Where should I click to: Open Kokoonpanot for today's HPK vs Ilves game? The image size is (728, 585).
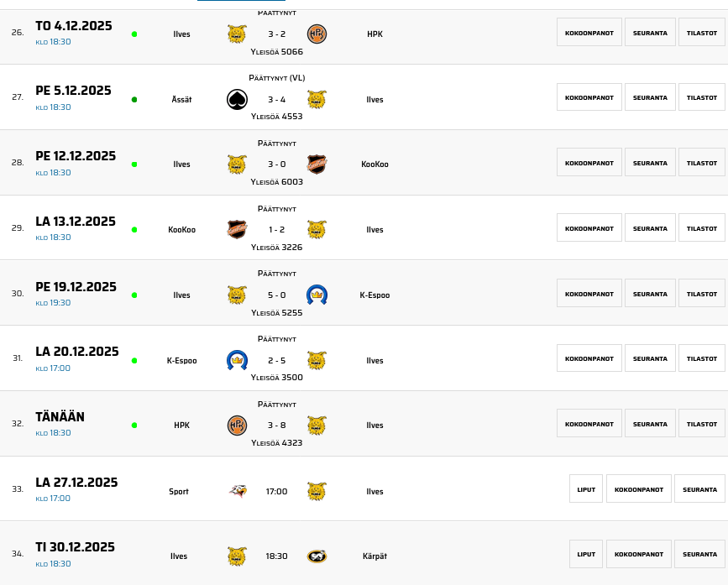point(589,424)
